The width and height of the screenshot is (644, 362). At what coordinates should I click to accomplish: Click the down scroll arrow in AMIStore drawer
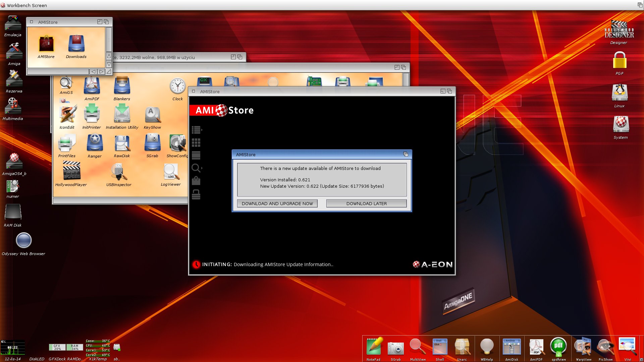pyautogui.click(x=109, y=64)
